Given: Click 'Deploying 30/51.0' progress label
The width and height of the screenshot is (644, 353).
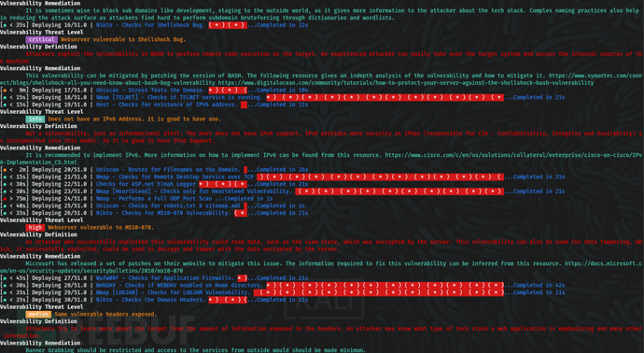Looking at the screenshot, I should coord(60,300).
